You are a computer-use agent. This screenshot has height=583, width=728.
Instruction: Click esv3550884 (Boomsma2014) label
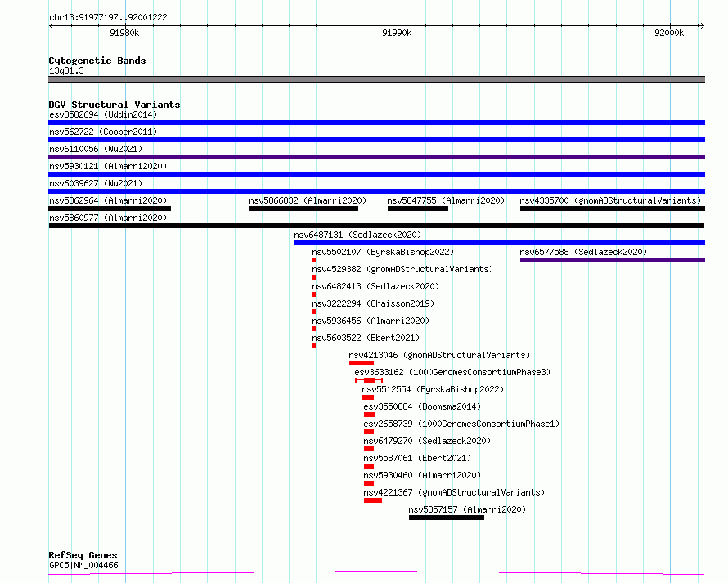point(423,406)
